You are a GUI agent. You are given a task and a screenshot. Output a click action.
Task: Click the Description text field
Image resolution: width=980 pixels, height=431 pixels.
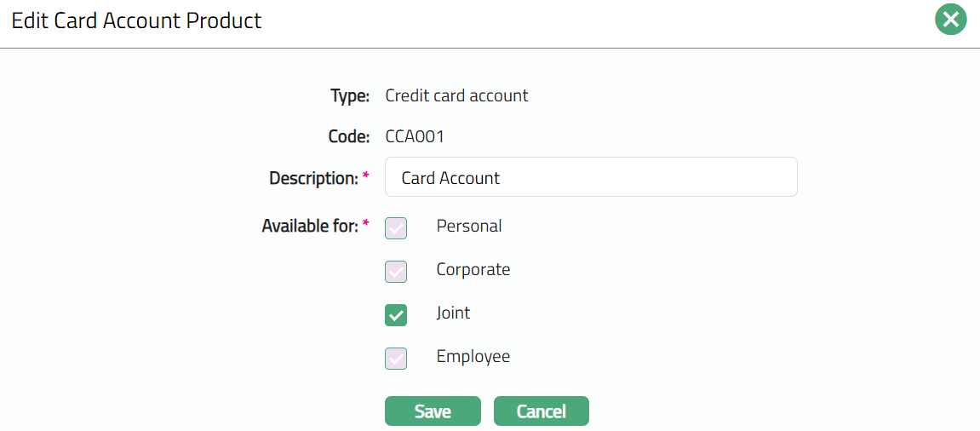pos(591,177)
